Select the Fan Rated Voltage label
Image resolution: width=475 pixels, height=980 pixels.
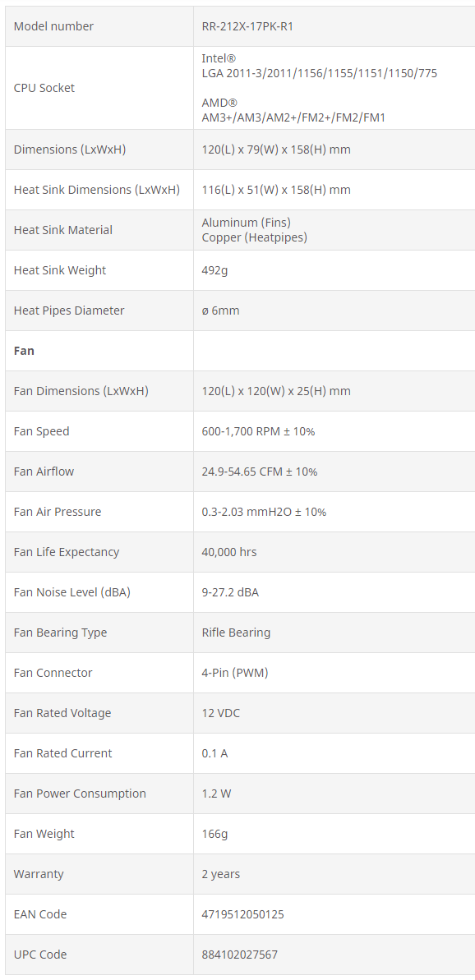62,713
